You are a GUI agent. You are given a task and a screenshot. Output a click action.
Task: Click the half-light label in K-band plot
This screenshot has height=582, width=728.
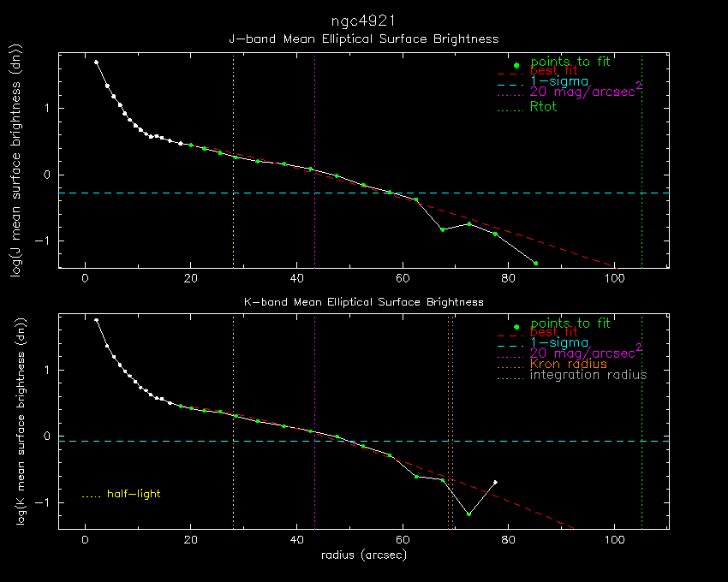click(x=134, y=494)
